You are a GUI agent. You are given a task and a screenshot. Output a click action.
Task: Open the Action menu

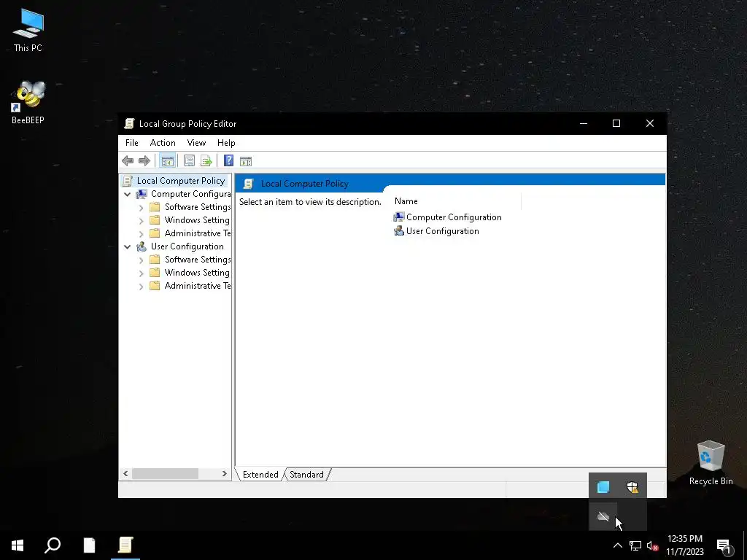[163, 143]
